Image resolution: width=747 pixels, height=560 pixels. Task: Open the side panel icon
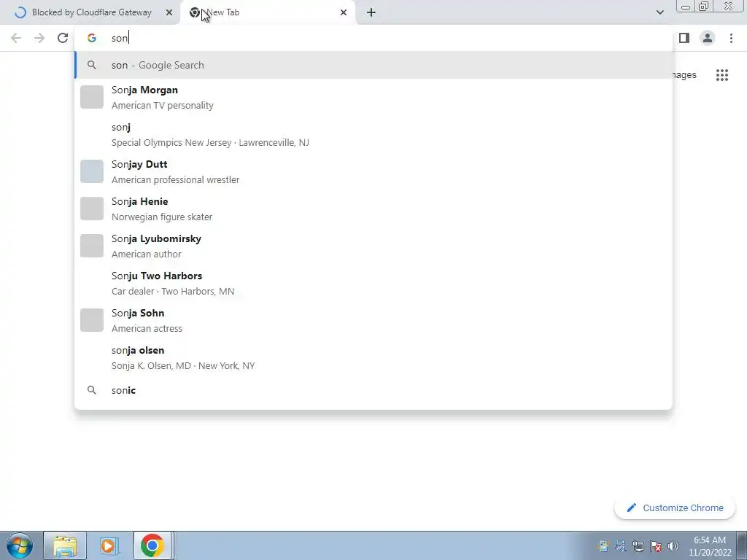point(684,38)
